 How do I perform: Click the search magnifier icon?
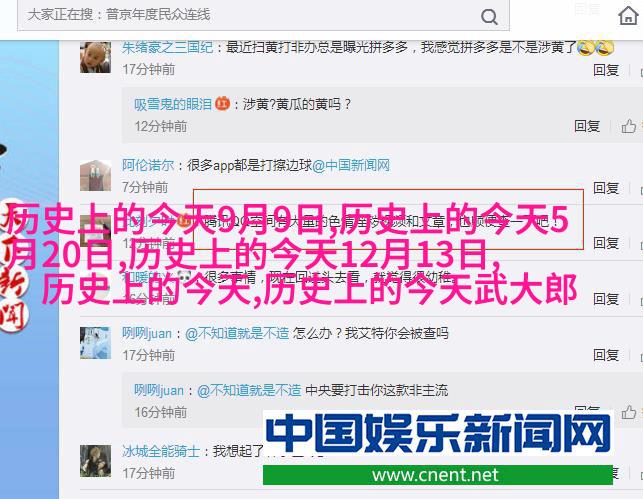(489, 17)
